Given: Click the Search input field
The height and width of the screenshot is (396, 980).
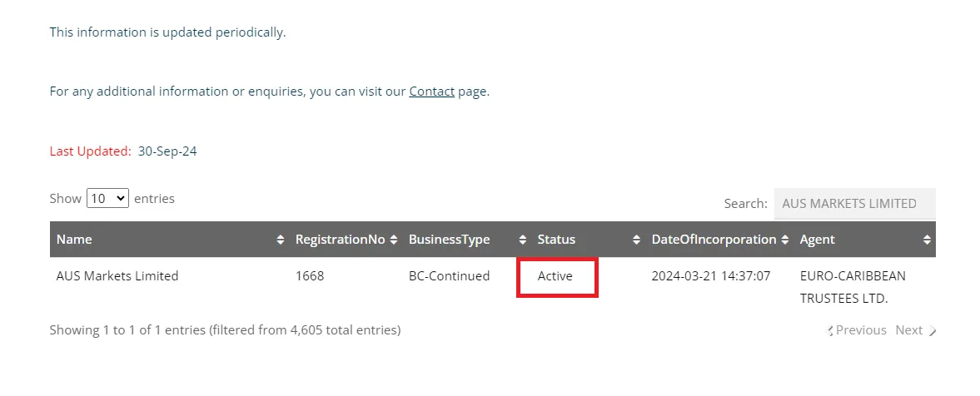Looking at the screenshot, I should 853,204.
